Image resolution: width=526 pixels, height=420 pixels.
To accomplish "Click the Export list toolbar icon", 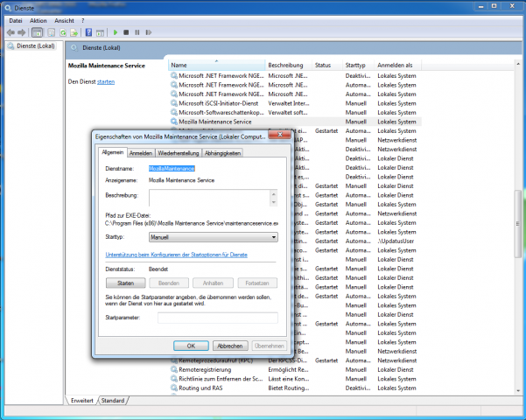I will point(74,32).
